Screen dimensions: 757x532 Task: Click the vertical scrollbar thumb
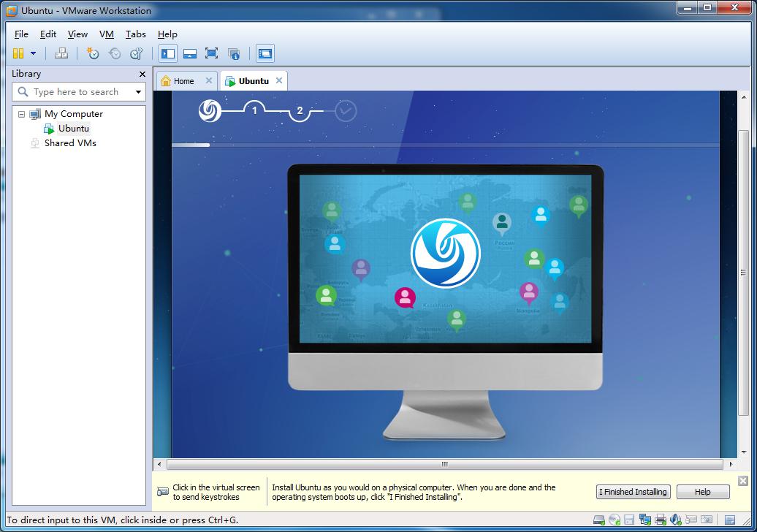coord(744,274)
